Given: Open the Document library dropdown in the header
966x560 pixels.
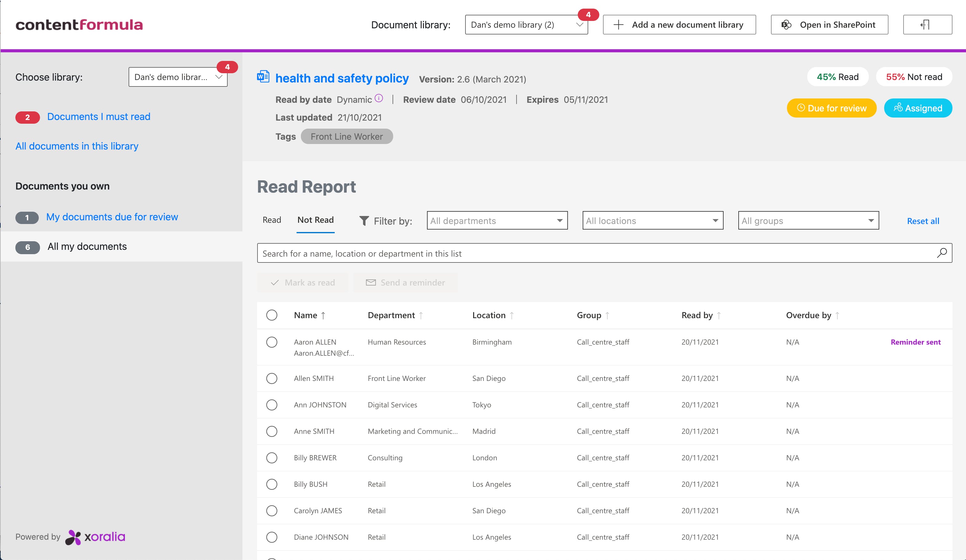Looking at the screenshot, I should point(526,25).
